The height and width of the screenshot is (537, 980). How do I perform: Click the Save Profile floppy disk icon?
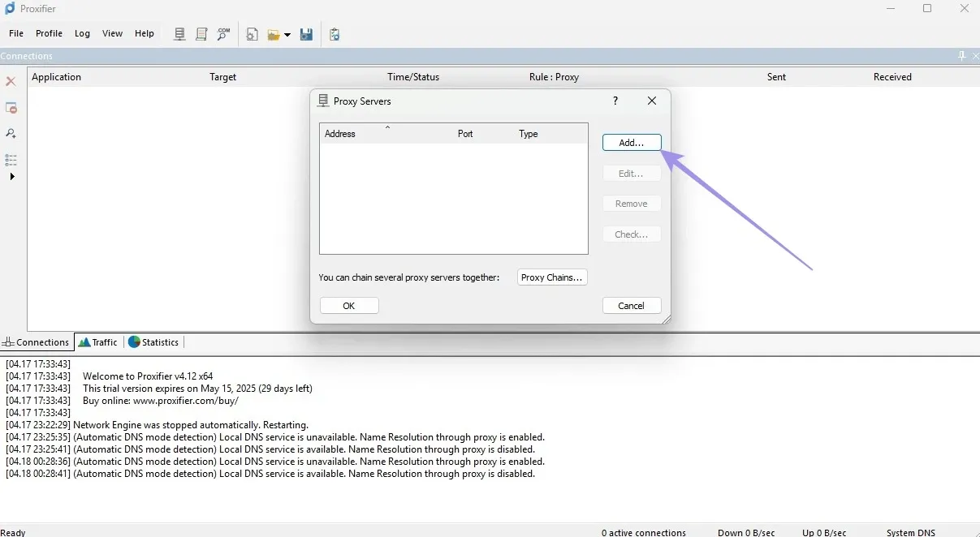[x=307, y=34]
